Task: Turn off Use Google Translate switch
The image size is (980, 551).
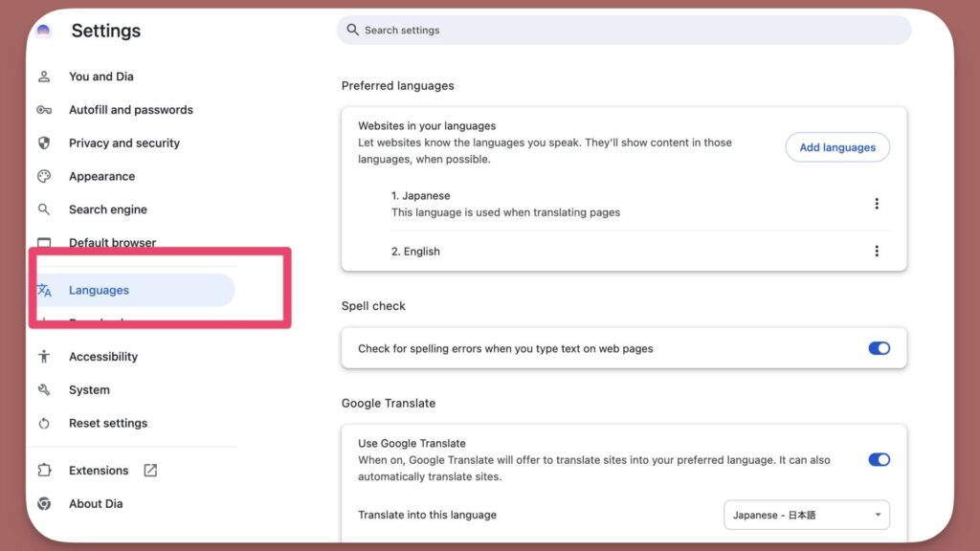Action: click(879, 459)
